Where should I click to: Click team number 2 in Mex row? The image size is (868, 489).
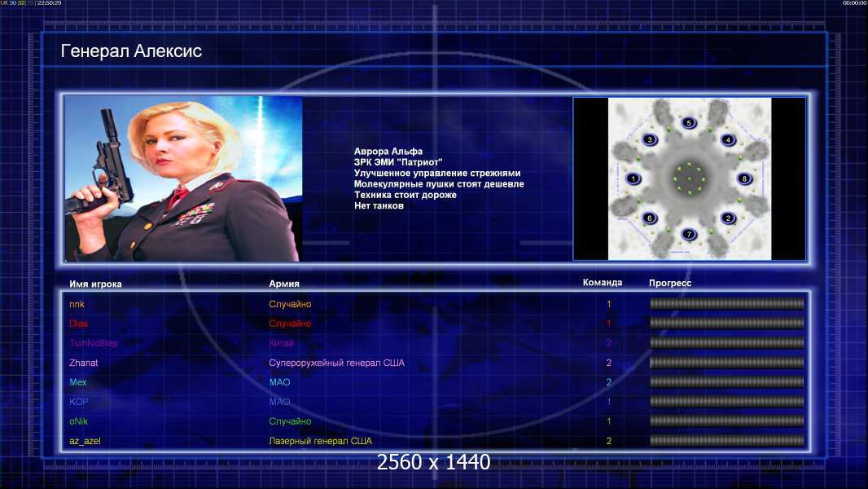tap(609, 382)
